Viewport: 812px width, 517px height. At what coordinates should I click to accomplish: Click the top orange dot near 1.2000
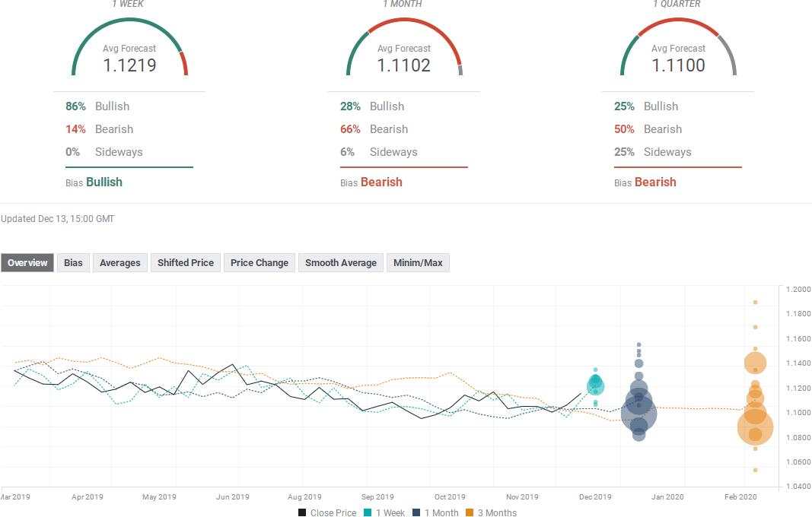tap(756, 303)
